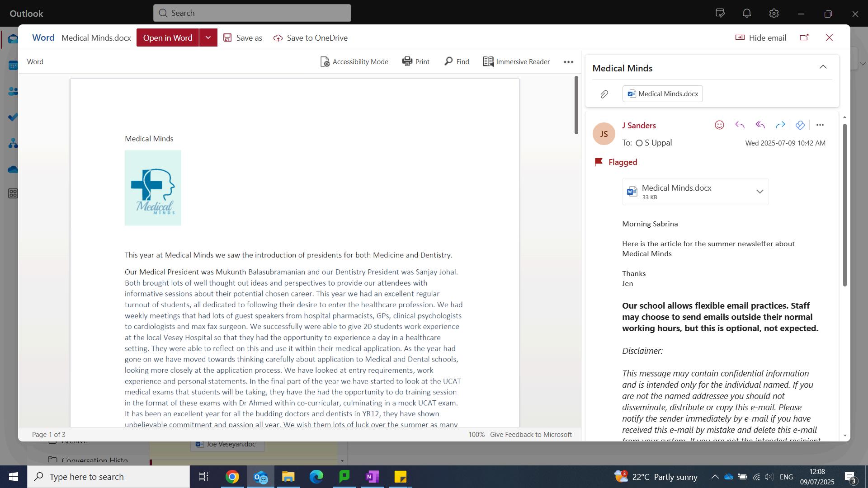Launch Immersive Reader
Screen dimensions: 868x488
(516, 61)
